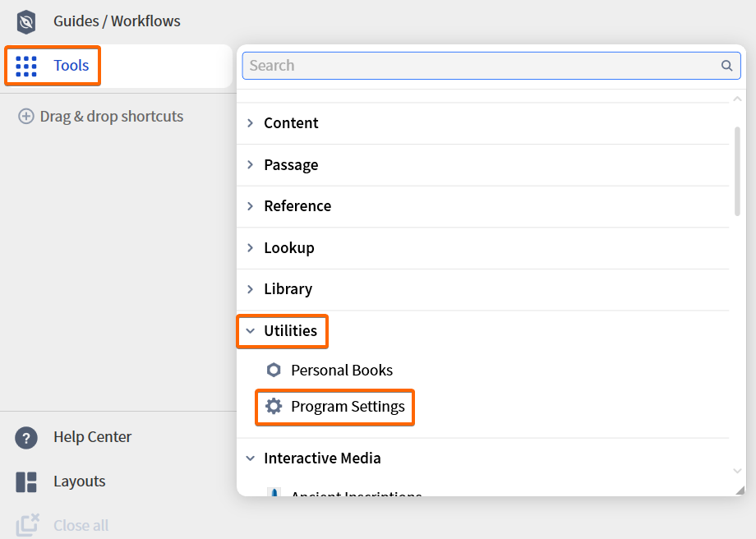Click the search magnifier icon
This screenshot has width=756, height=539.
coord(726,66)
